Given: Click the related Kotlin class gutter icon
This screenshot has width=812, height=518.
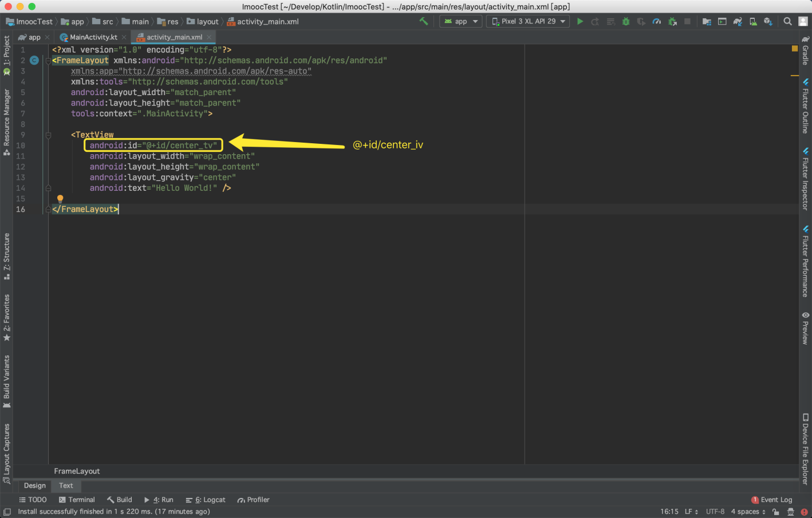Looking at the screenshot, I should click(34, 60).
